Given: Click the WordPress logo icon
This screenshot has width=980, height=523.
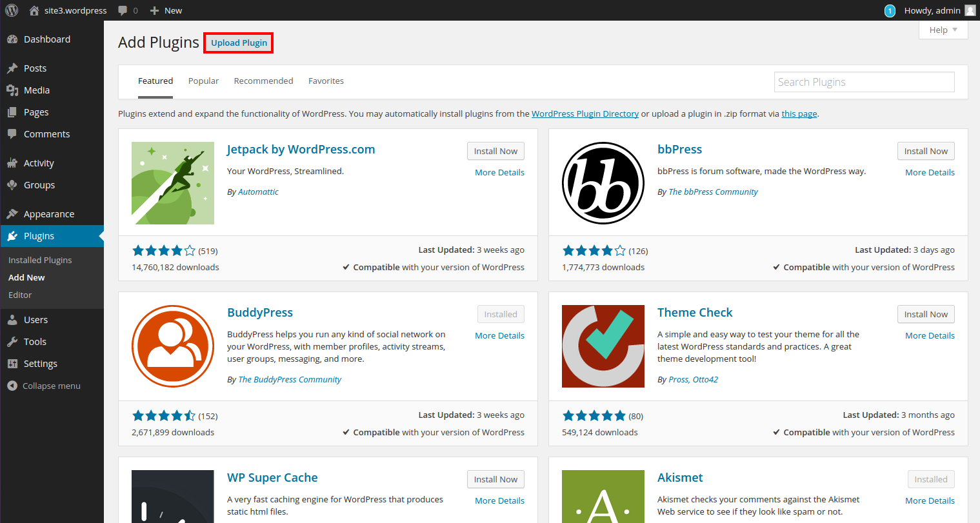Looking at the screenshot, I should click(12, 10).
